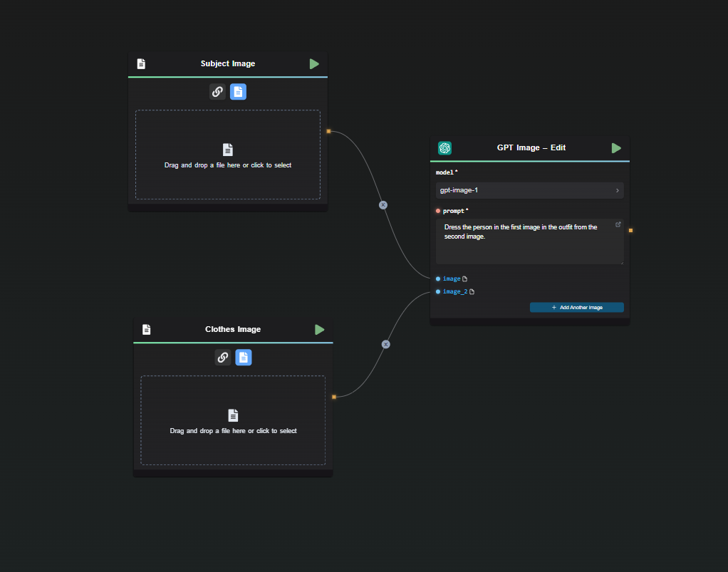Click the Clothes Image node file icon

coord(146,329)
